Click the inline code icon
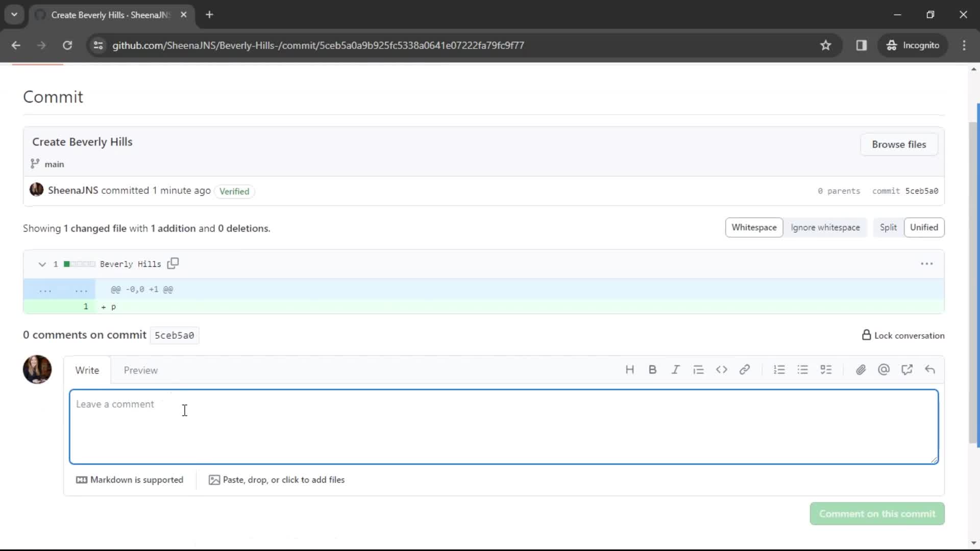This screenshot has height=551, width=980. (x=722, y=370)
